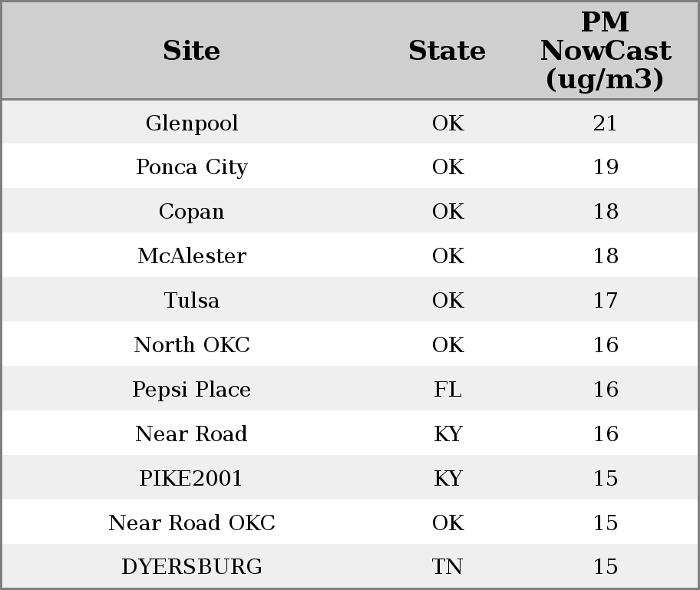Select the OK state cell beside Copan
Viewport: 700px width, 590px height.
447,212
